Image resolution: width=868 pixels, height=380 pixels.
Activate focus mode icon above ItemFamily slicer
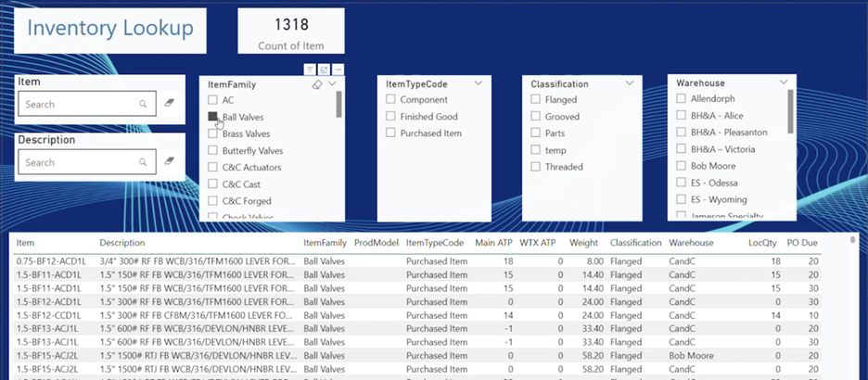(324, 70)
